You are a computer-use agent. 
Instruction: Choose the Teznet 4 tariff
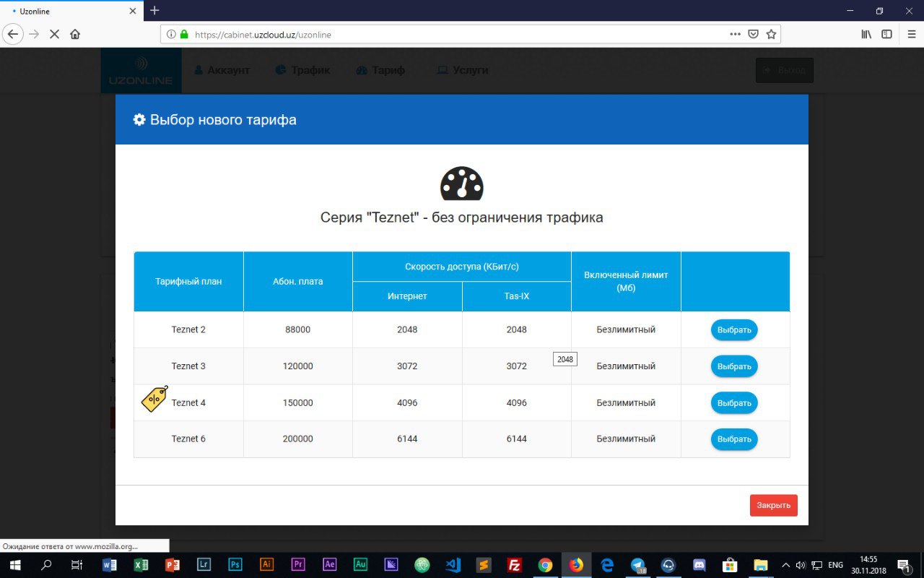(734, 402)
